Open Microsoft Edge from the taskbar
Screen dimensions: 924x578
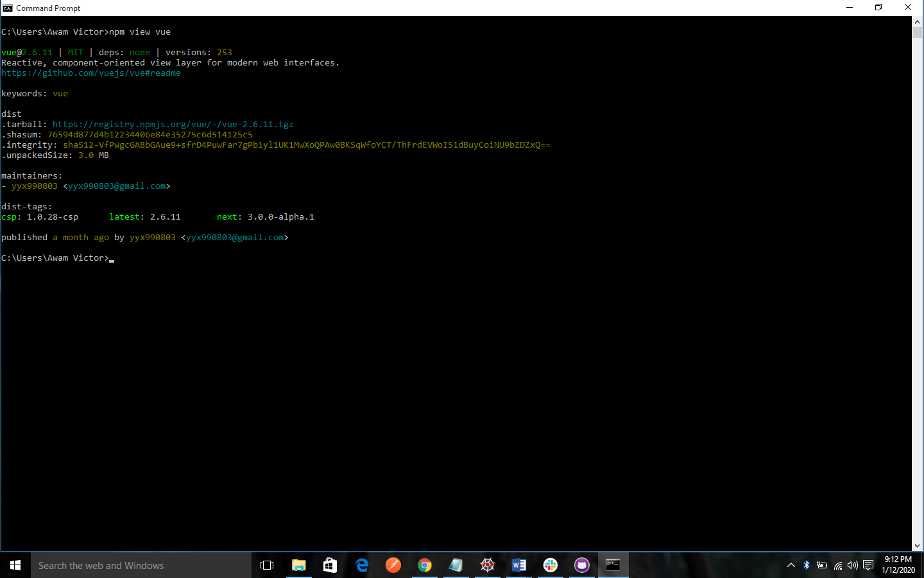coord(361,565)
